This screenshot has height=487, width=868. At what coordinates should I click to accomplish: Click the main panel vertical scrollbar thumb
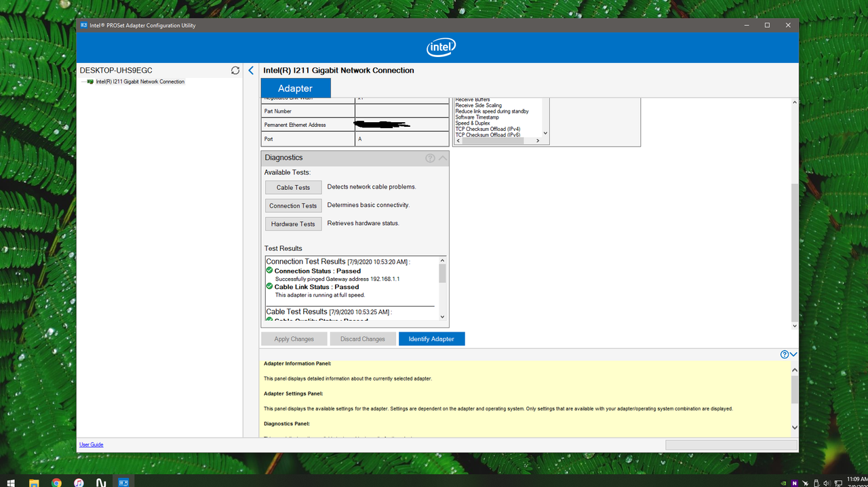click(795, 252)
